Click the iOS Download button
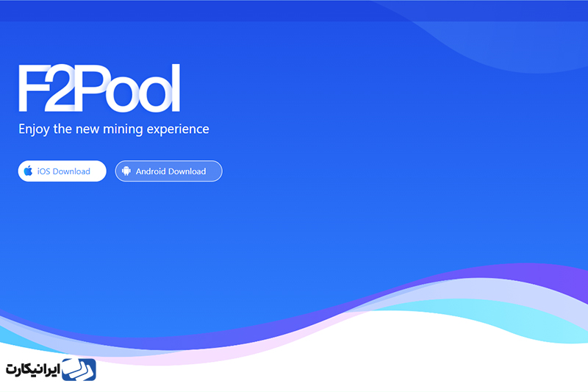This screenshot has width=588, height=392. pos(62,171)
